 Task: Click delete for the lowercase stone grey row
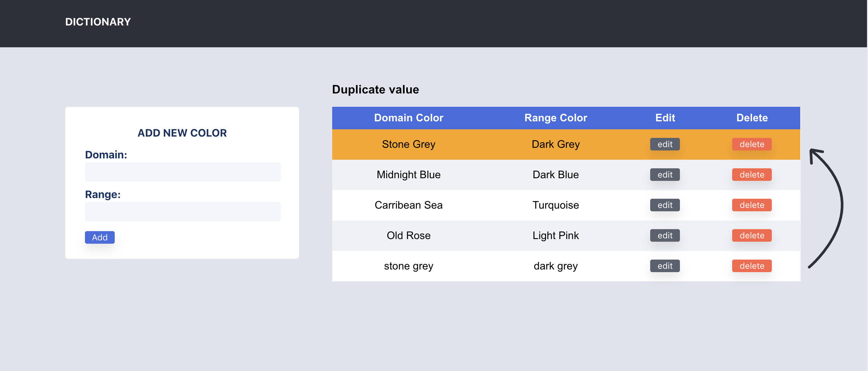[752, 266]
